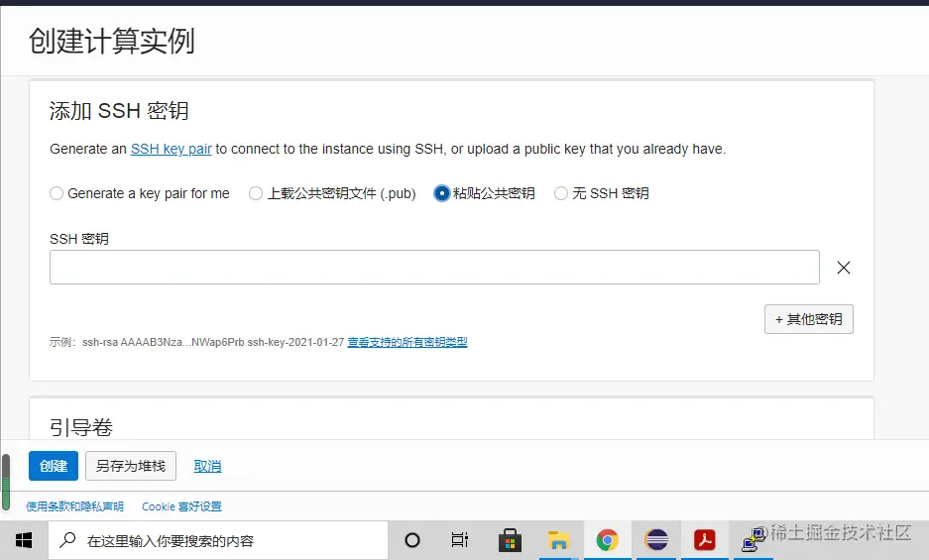Screen dimensions: 929x560
Task: Open Cortana circle icon
Action: tap(412, 540)
